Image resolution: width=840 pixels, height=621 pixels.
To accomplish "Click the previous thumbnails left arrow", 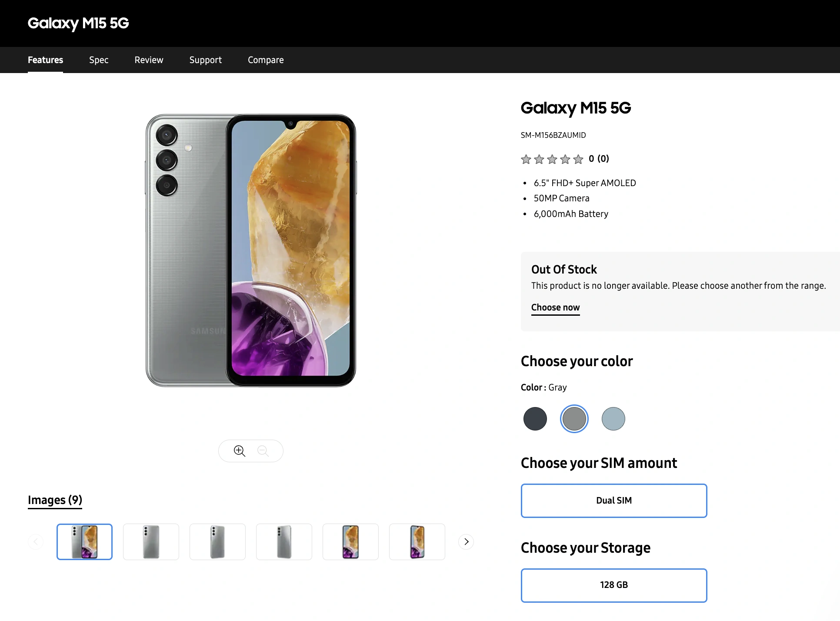I will point(36,541).
